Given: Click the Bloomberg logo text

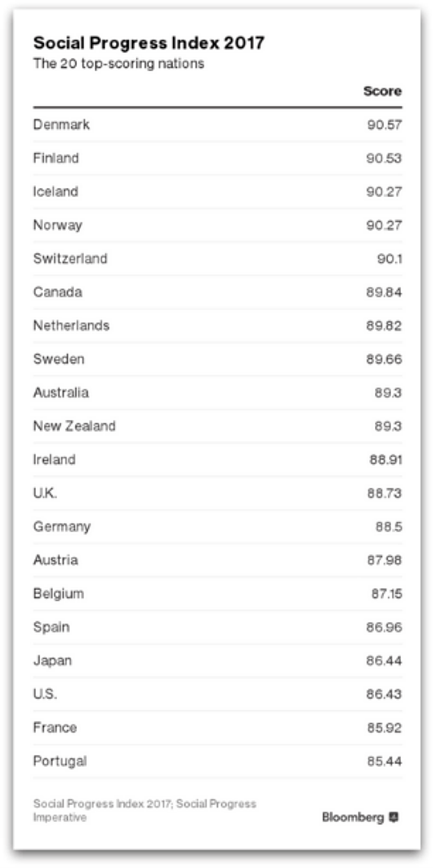Looking at the screenshot, I should (x=353, y=817).
